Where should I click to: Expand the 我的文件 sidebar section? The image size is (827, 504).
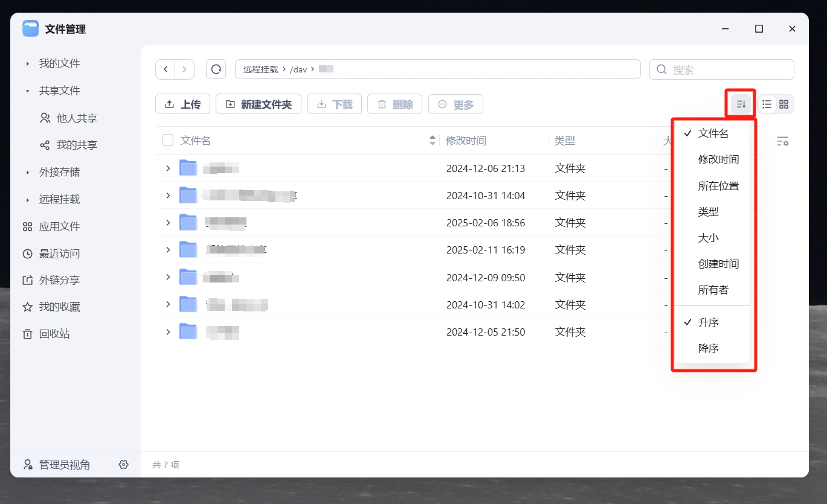click(x=27, y=63)
